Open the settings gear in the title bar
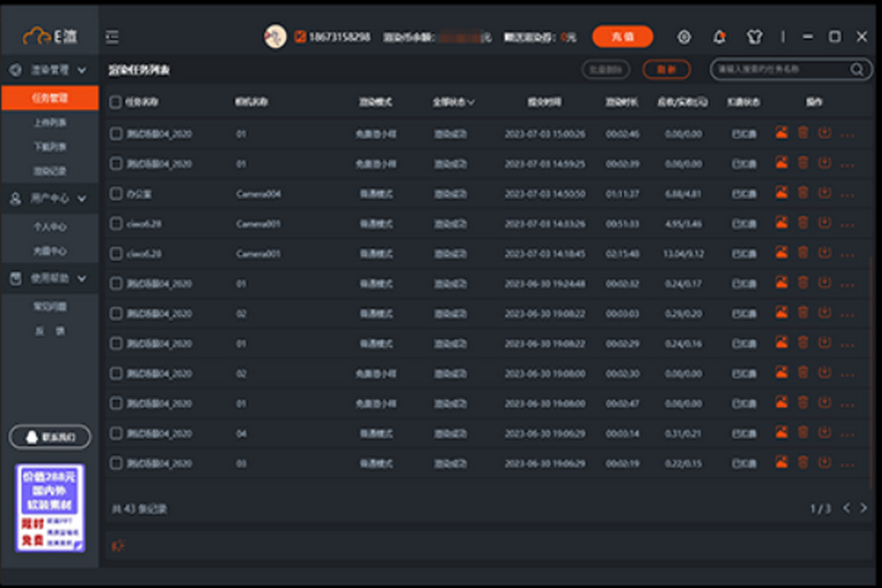 pyautogui.click(x=684, y=37)
